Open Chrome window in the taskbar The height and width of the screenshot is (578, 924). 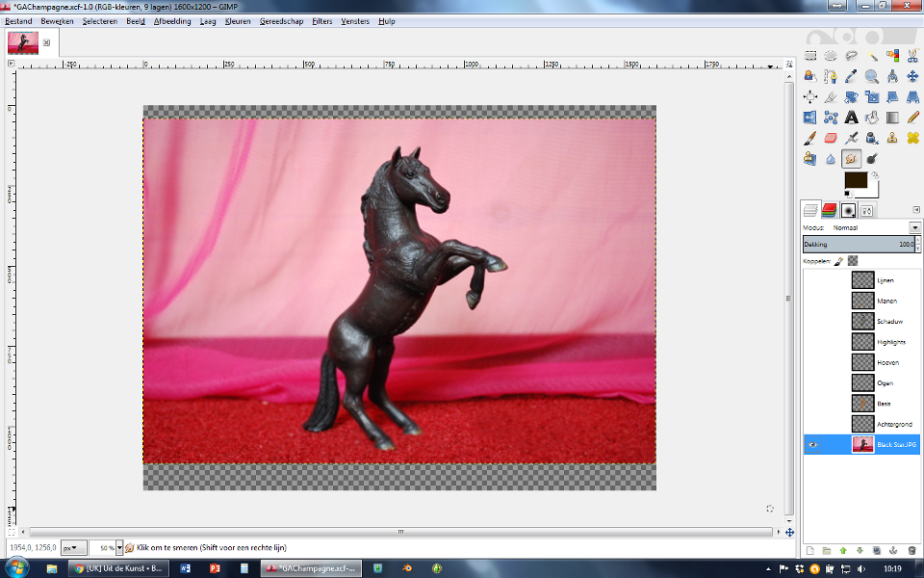(117, 568)
